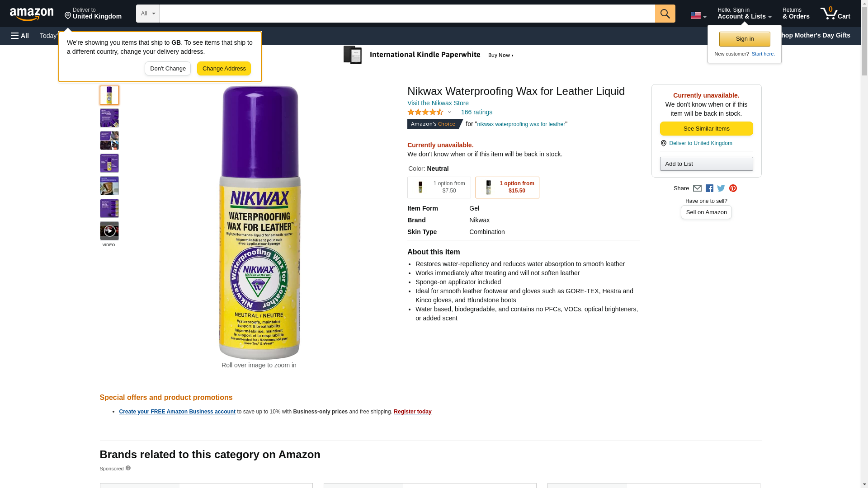868x488 pixels.
Task: Select the $15.50 color option
Action: point(507,188)
